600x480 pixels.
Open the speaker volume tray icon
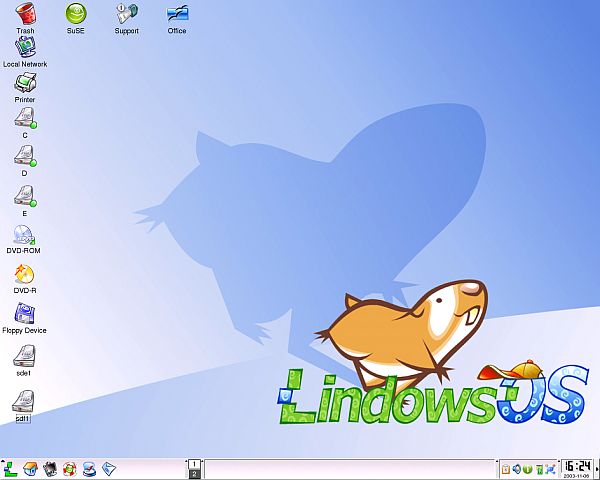click(x=517, y=469)
